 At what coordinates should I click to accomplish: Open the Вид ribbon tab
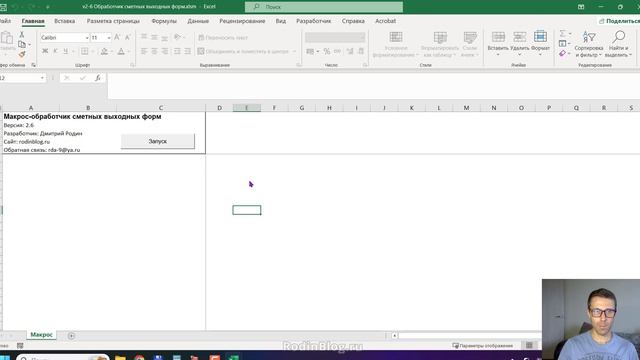[x=280, y=21]
